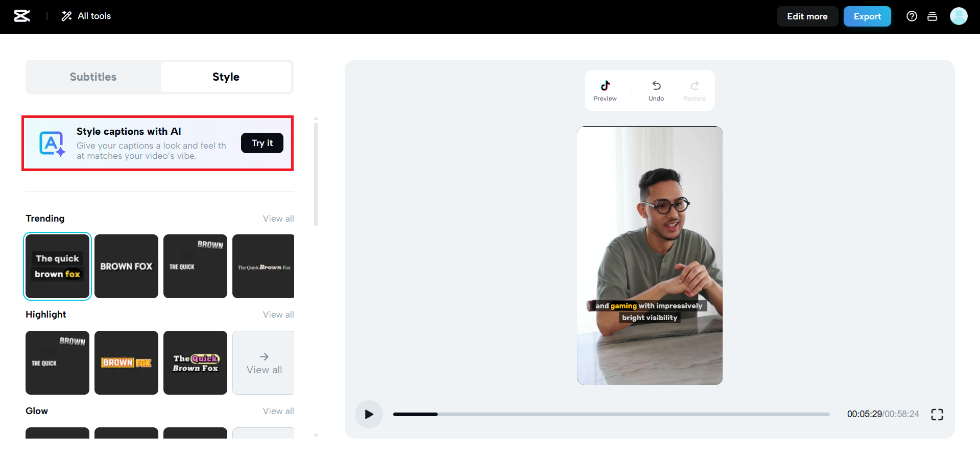Image resolution: width=980 pixels, height=459 pixels.
Task: Click the style panel scrollbar
Action: coord(316,174)
